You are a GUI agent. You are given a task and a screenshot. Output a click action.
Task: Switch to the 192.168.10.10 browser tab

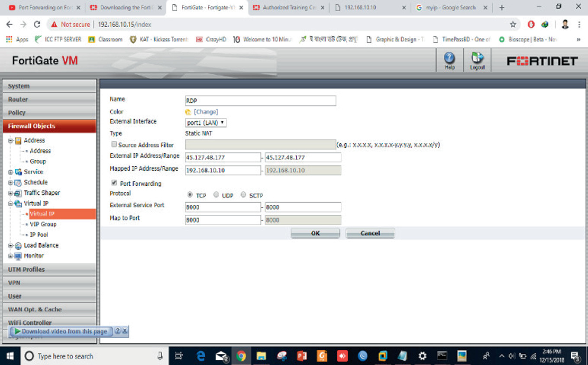pyautogui.click(x=370, y=8)
